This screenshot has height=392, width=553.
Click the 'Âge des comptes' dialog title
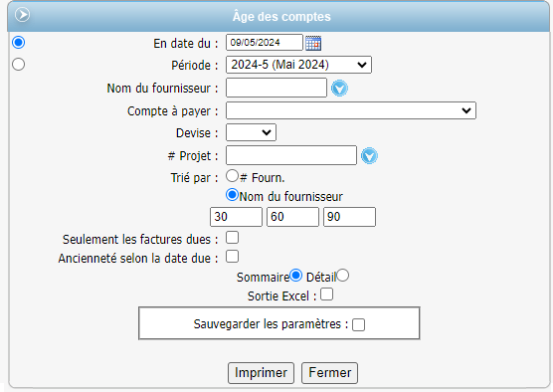click(281, 17)
